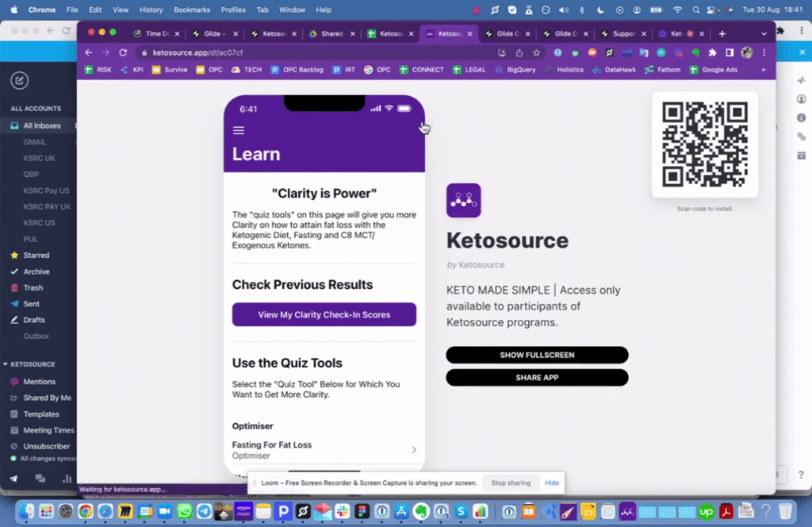Click the send icon at the mail sidebar bottom
The height and width of the screenshot is (527, 812).
(13, 479)
